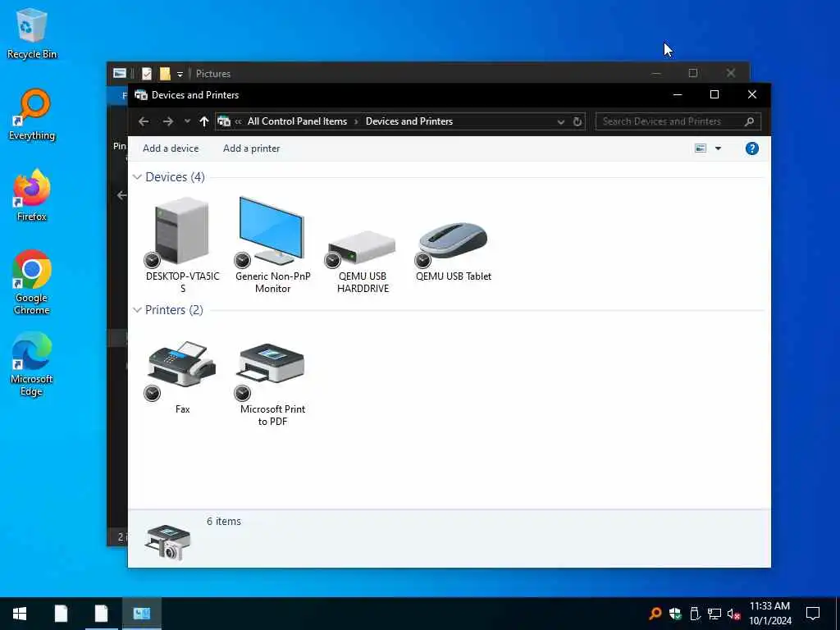Image resolution: width=840 pixels, height=630 pixels.
Task: Open the Help question mark icon
Action: [751, 148]
